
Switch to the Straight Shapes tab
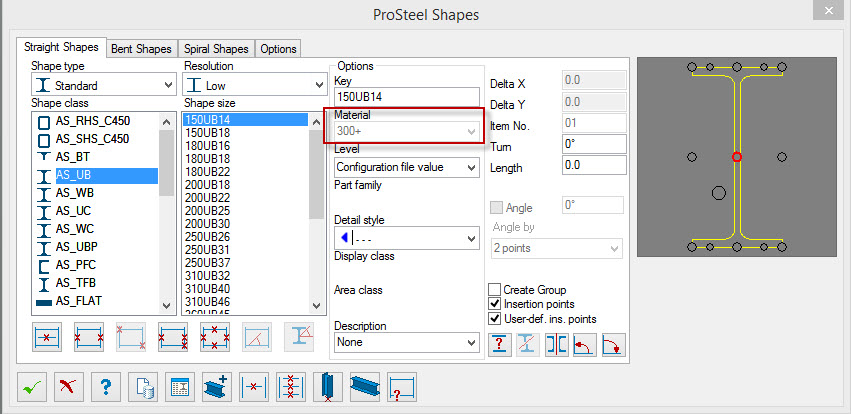(61, 47)
